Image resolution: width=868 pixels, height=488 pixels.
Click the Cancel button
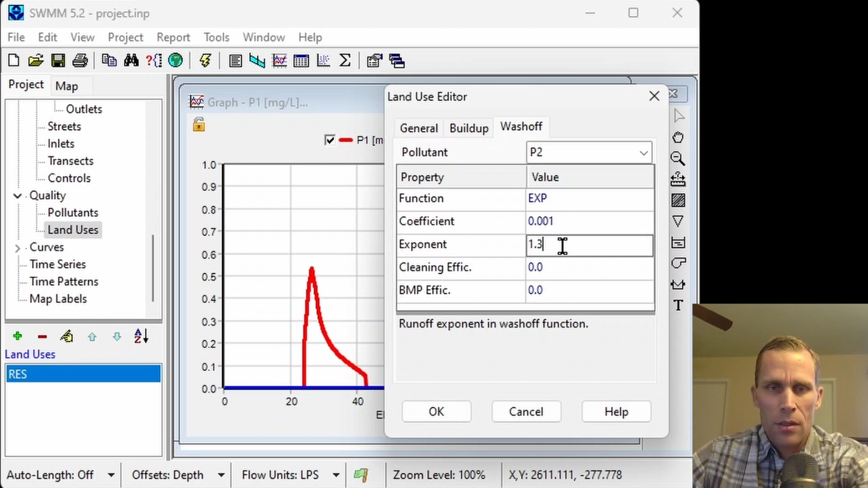[x=526, y=411]
